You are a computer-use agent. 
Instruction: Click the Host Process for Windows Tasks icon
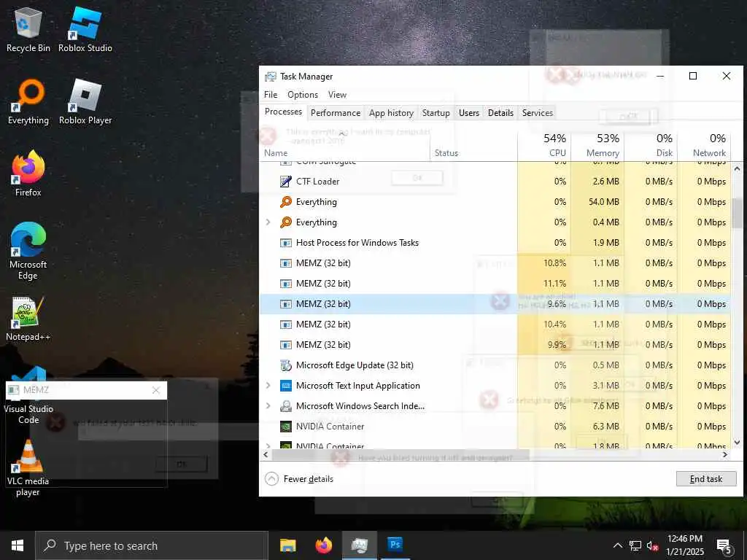286,243
